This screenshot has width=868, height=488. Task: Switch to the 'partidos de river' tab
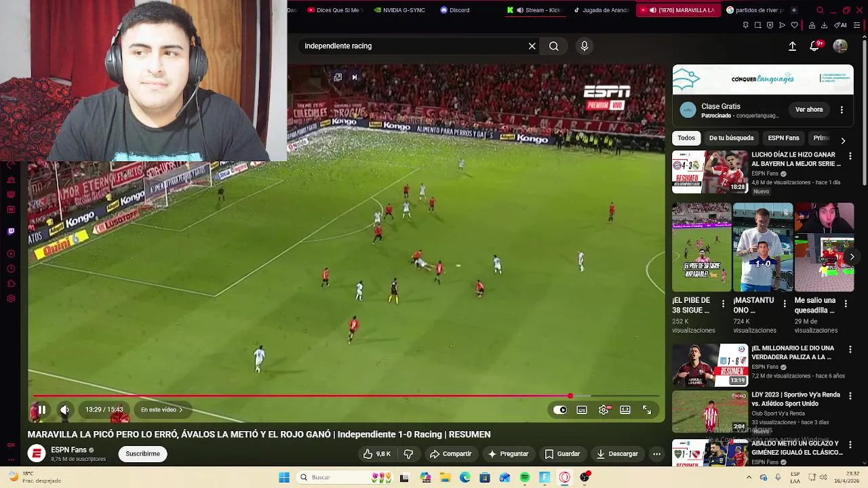(755, 10)
